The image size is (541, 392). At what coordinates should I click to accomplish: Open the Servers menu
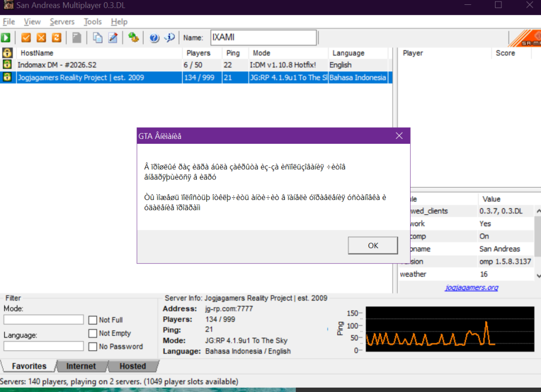point(62,22)
